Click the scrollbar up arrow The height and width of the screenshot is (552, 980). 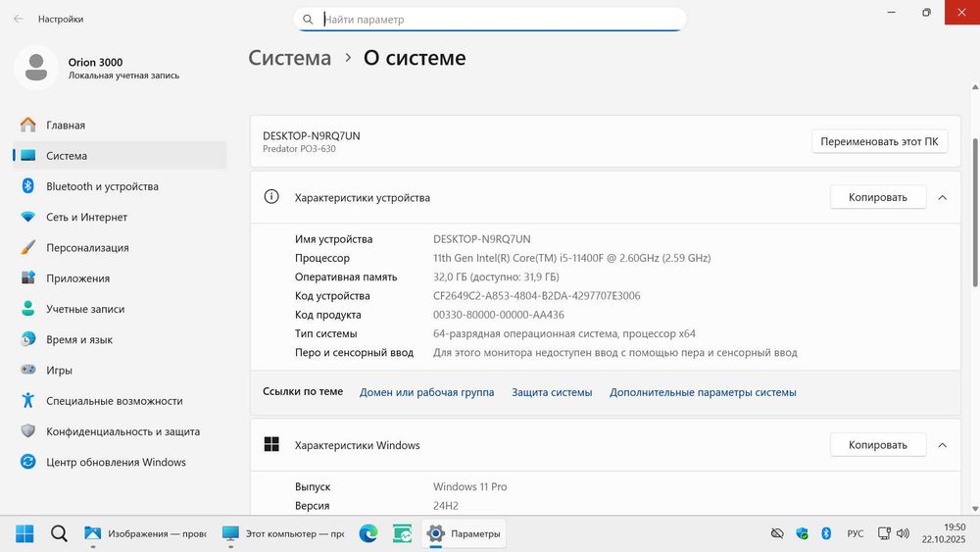pos(975,87)
